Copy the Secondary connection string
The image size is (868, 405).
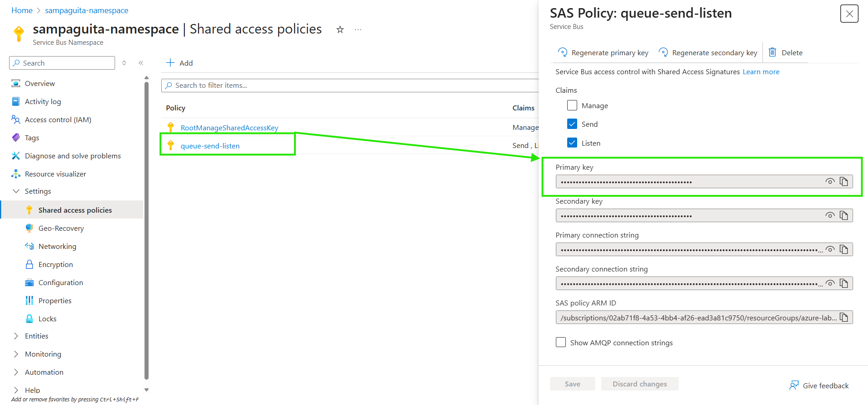pyautogui.click(x=844, y=283)
